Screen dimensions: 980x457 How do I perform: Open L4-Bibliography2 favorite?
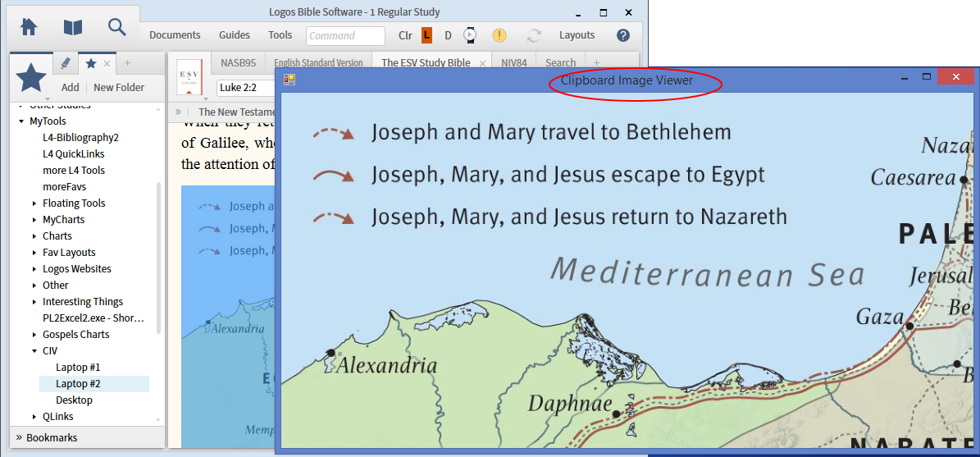pos(80,138)
